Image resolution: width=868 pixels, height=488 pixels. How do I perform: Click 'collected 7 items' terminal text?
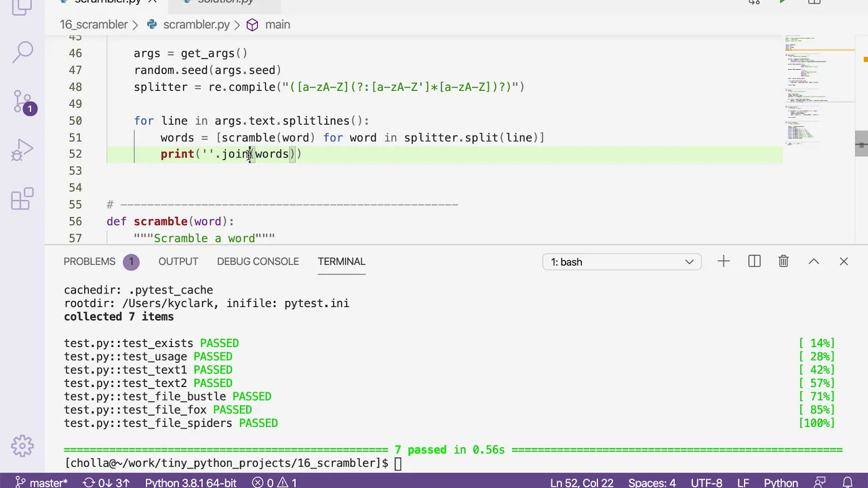click(119, 317)
